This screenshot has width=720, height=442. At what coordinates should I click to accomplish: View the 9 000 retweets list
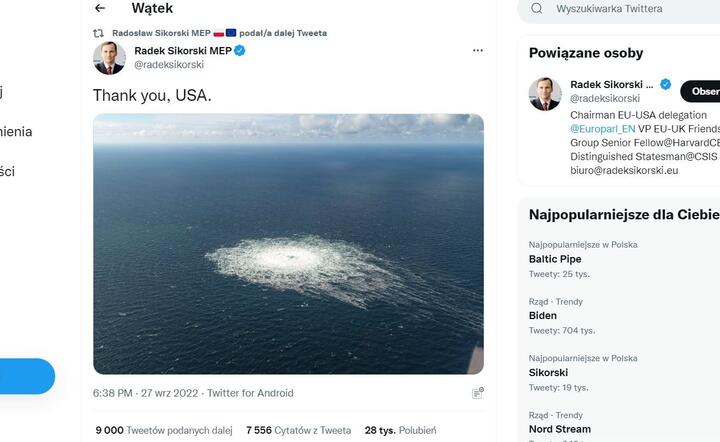tap(164, 430)
